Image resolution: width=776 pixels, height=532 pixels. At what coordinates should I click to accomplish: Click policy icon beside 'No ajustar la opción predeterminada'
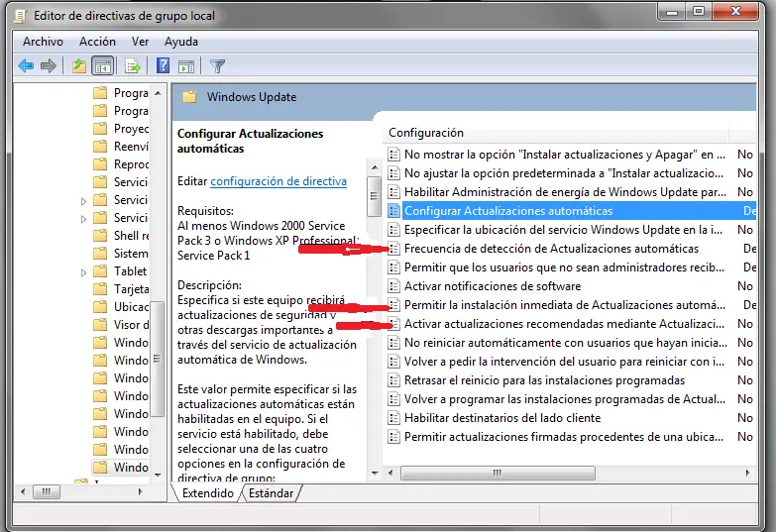393,173
